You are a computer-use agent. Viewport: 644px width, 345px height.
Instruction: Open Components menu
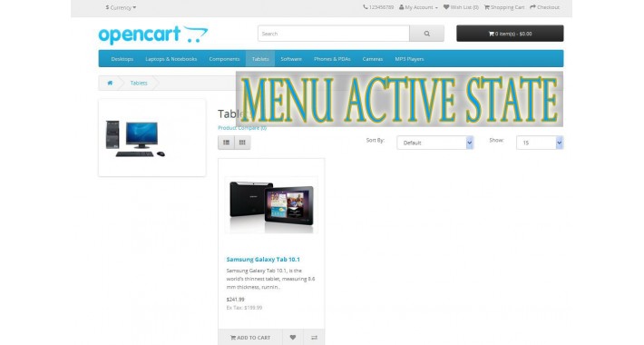point(224,59)
